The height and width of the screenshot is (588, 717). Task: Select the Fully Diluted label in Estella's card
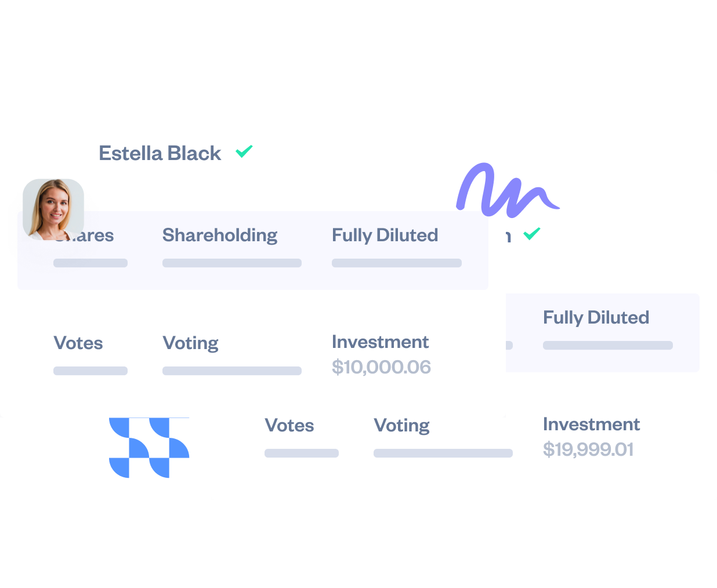pyautogui.click(x=385, y=235)
